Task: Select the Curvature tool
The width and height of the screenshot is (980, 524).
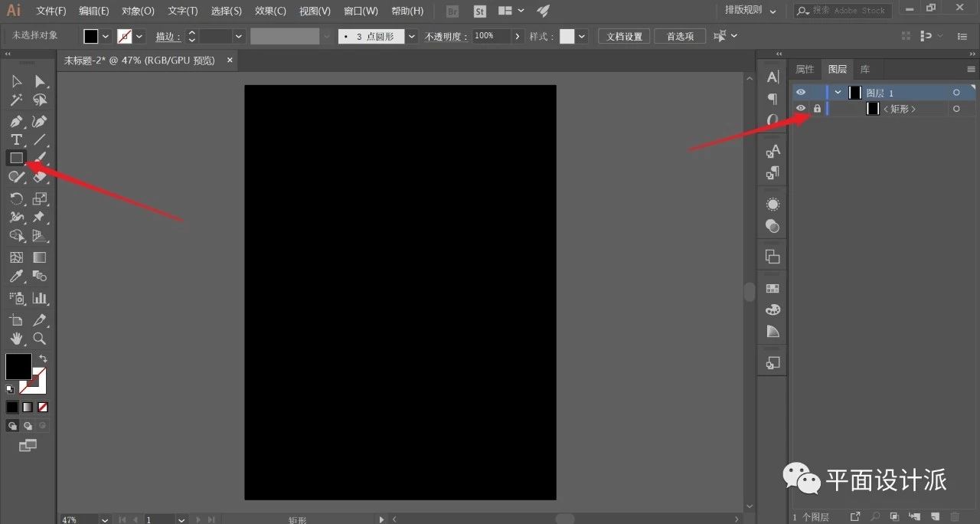Action: [40, 121]
